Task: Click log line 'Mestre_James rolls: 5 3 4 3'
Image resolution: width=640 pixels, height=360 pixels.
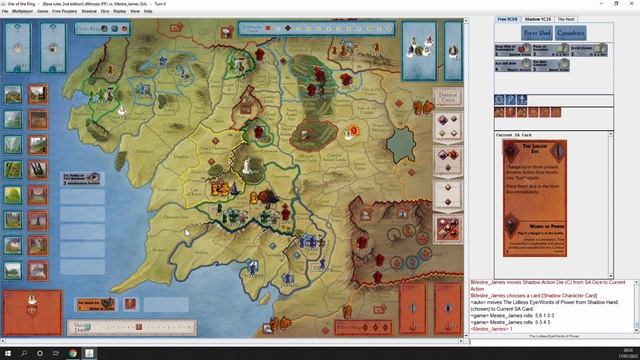Action: (510, 322)
